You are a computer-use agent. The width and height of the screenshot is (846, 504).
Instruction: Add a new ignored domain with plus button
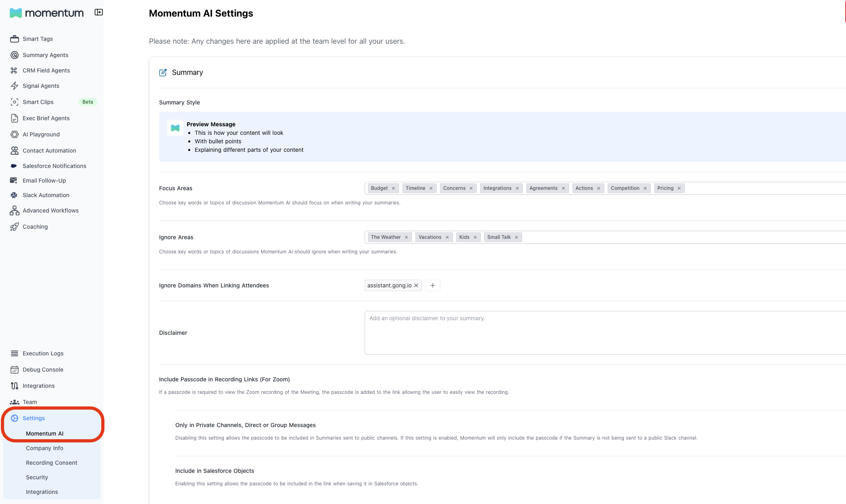432,285
